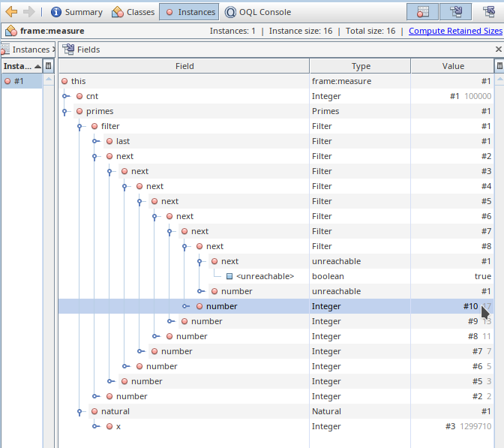Click the Compute Retained Sizes link
Screen dimensions: 504x448
[455, 31]
